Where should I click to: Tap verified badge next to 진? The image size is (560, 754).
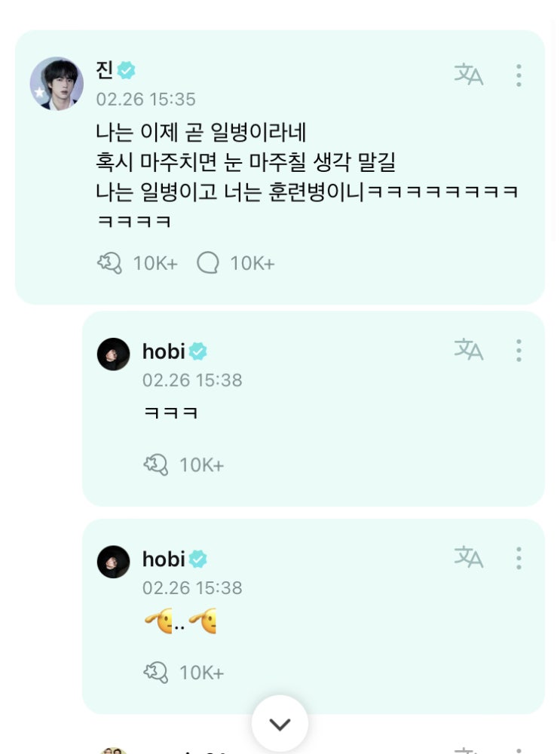(x=127, y=70)
